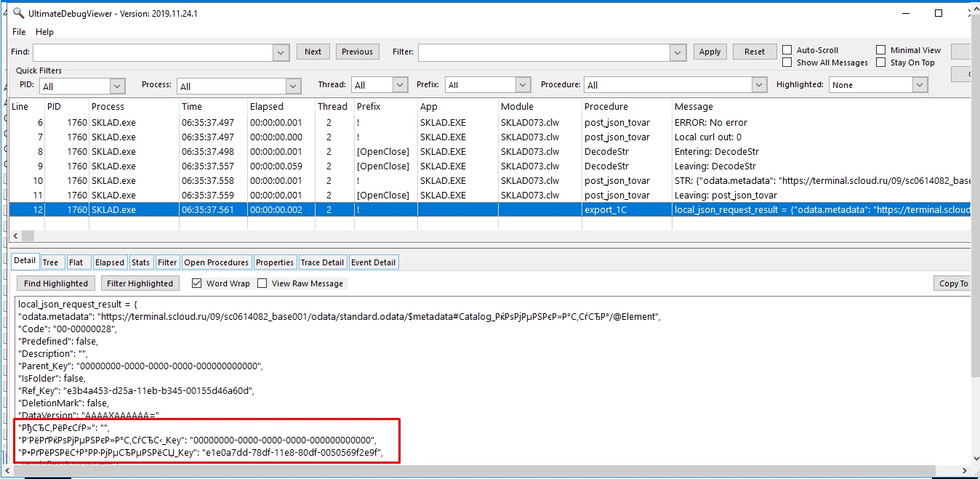
Task: Open the Help menu
Action: click(44, 32)
